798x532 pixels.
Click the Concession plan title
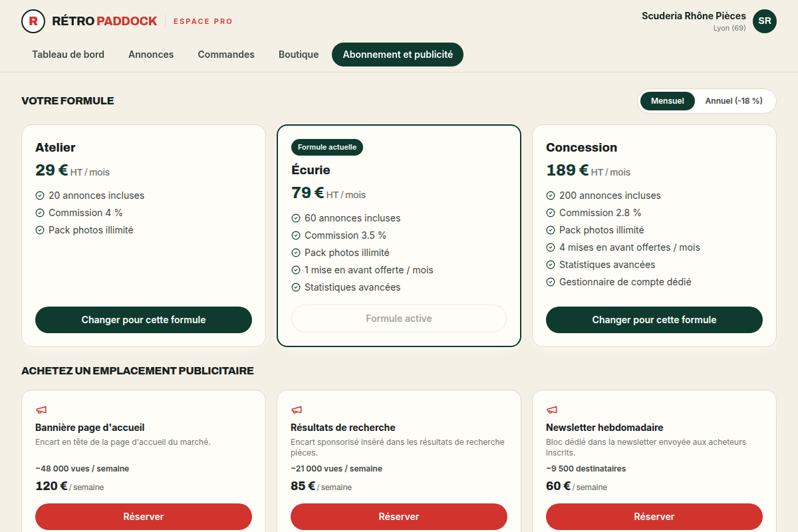[582, 148]
